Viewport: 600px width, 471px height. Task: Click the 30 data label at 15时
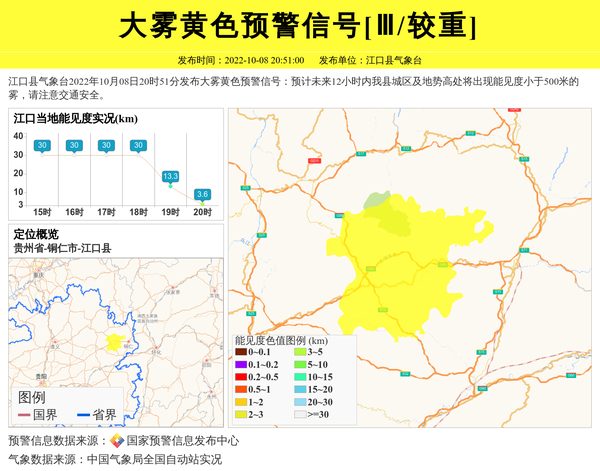42,146
